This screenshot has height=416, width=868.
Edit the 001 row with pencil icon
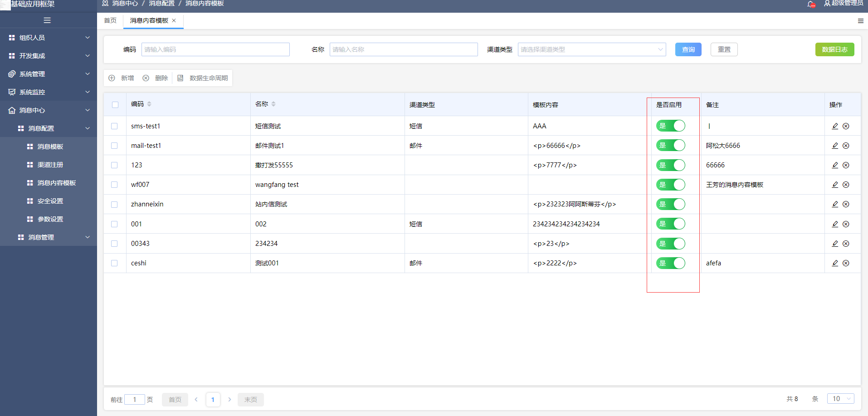pos(835,224)
